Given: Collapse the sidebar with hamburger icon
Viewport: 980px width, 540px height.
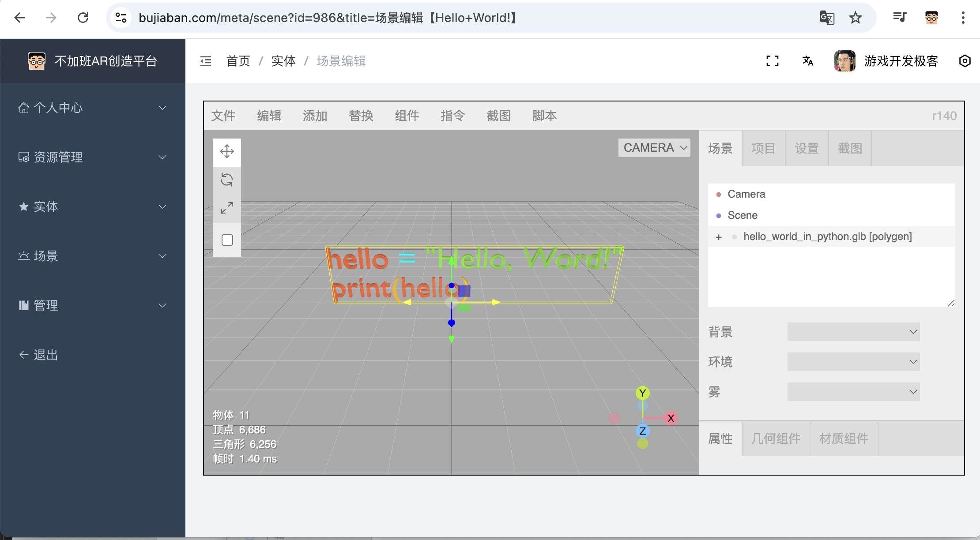Looking at the screenshot, I should coord(206,61).
